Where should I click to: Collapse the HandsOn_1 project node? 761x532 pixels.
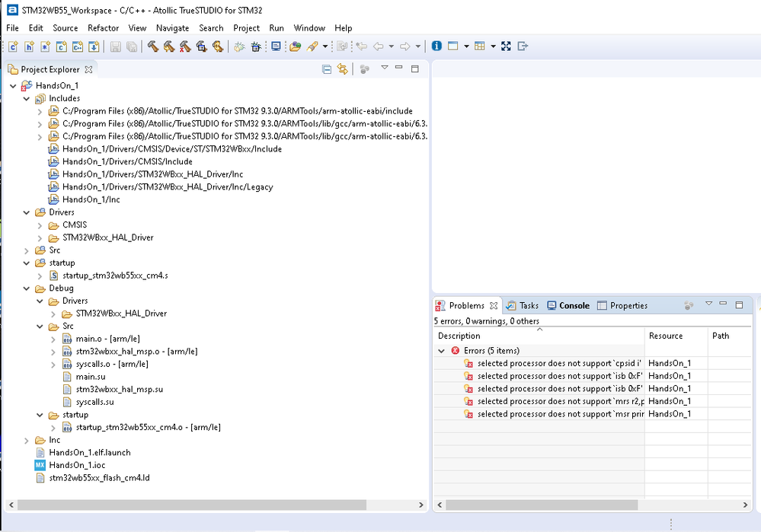pyautogui.click(x=13, y=86)
